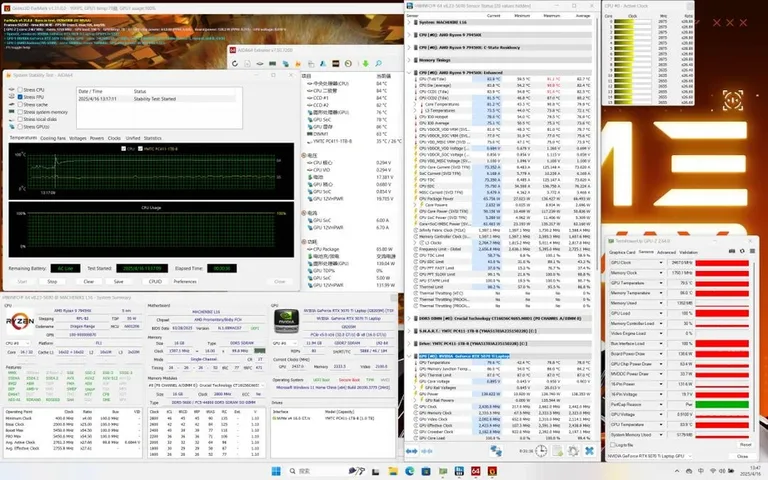Click the green download arrow in AIDA64 toolbar
The height and width of the screenshot is (480, 768).
365,64
